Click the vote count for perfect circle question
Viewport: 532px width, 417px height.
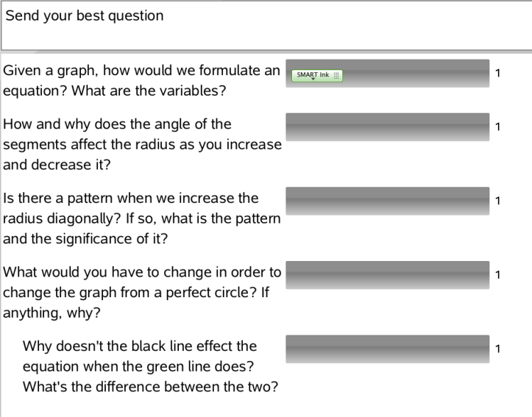click(498, 275)
